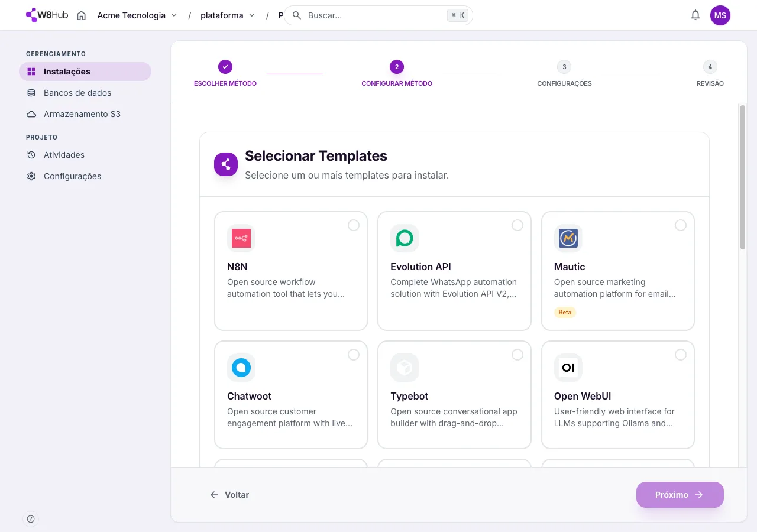Click 'User-friendly web interface for LLMs' description
This screenshot has height=532, width=757.
coord(614,417)
